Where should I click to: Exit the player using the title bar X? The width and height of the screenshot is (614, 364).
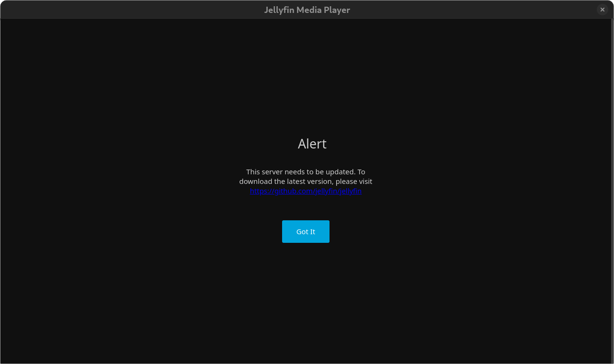click(603, 10)
